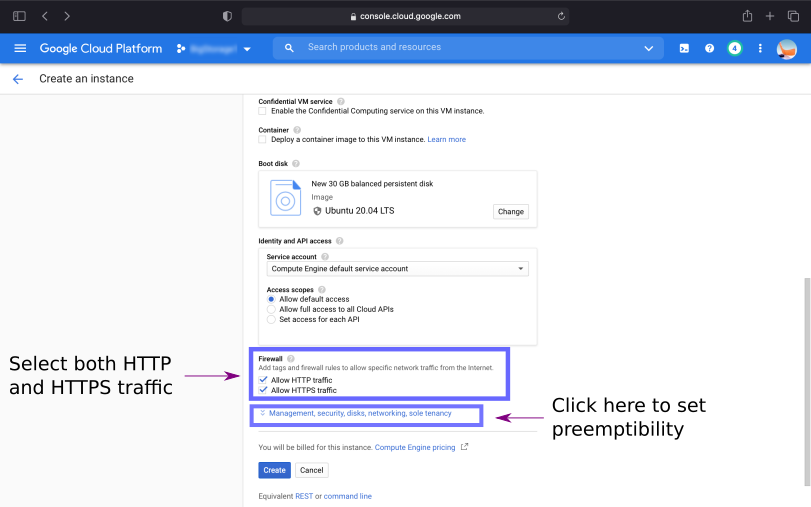Toggle the Allow HTTPS traffic checkbox
811x507 pixels.
click(x=263, y=390)
